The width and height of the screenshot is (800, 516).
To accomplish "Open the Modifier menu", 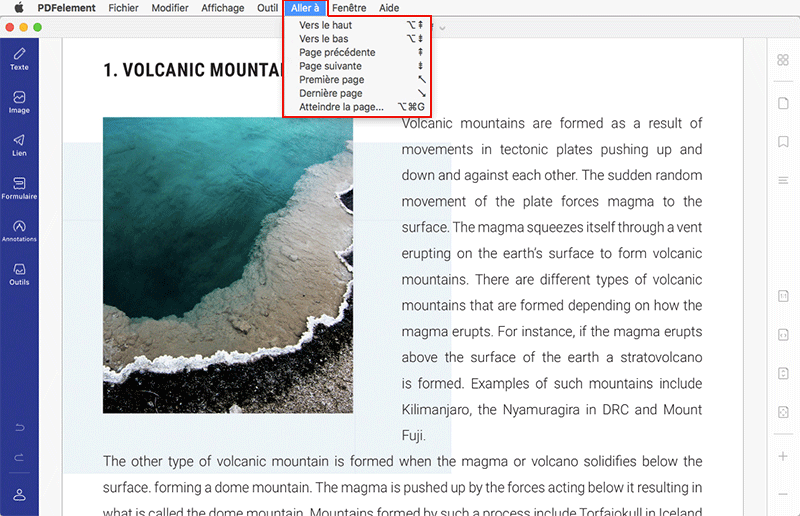I will (170, 8).
